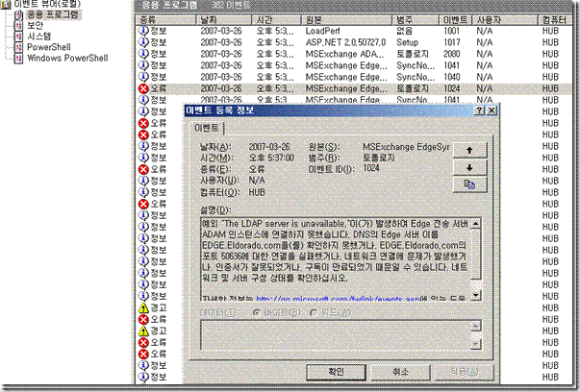Image resolution: width=580 pixels, height=392 pixels.
Task: Click the description scrollbar thumb
Action: pos(476,255)
